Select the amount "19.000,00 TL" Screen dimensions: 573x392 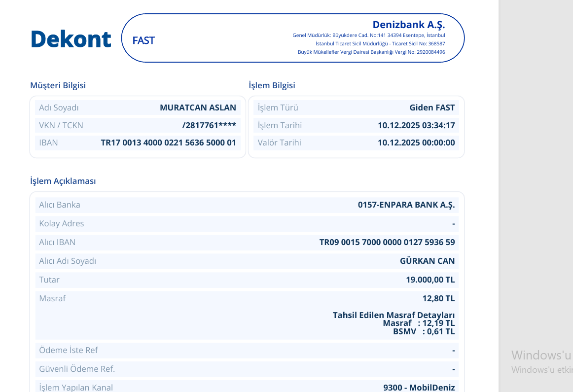pyautogui.click(x=430, y=280)
